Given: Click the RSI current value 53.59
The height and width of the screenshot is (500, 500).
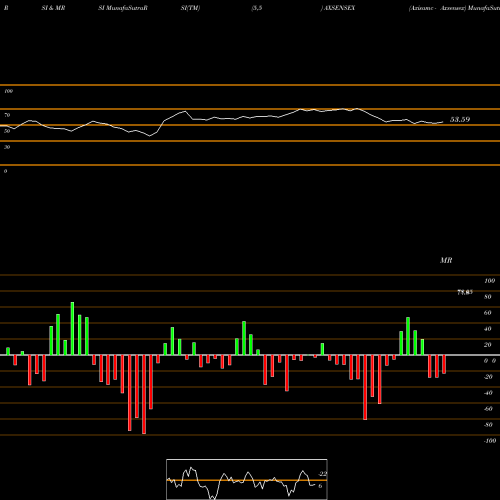Looking at the screenshot, I should coord(460,120).
